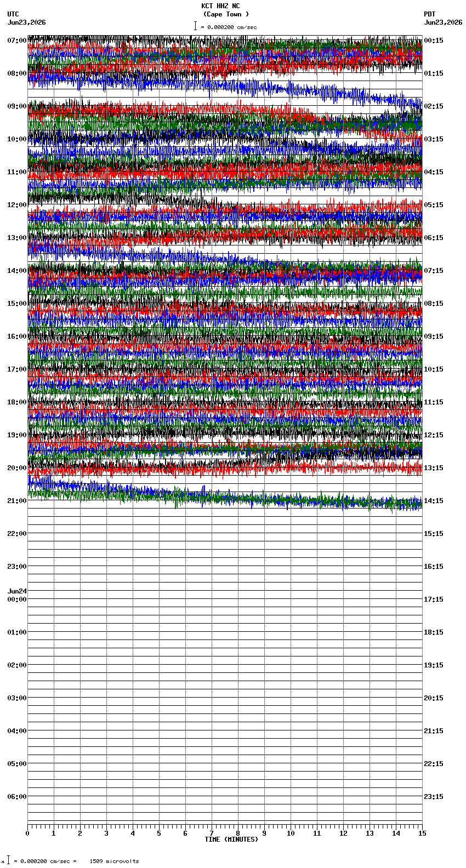Screen dimensions: 466x868
Task: Click the '00:00' UTC time label
Action: coord(16,599)
